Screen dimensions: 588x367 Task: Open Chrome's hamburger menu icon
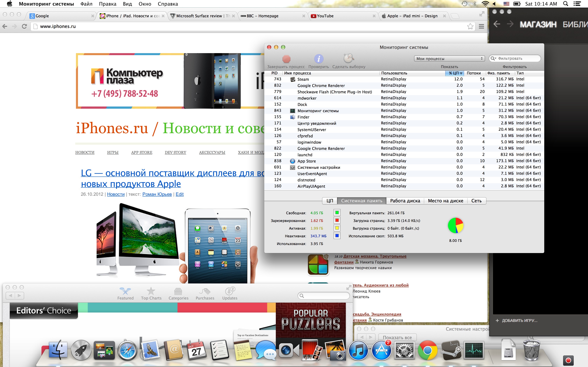tap(481, 26)
